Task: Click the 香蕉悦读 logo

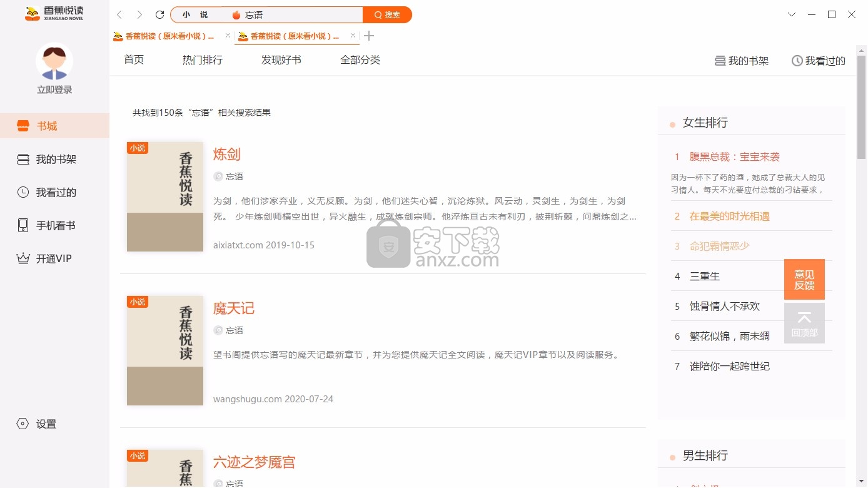Action: pos(54,14)
